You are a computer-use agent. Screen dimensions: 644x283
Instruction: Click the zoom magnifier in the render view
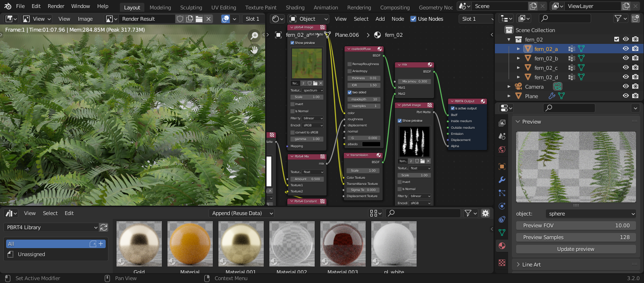pyautogui.click(x=255, y=36)
